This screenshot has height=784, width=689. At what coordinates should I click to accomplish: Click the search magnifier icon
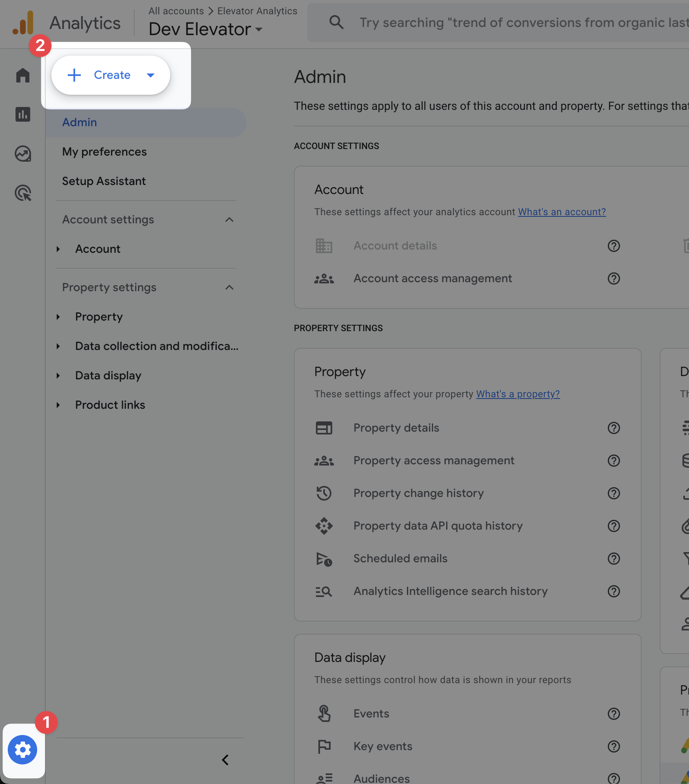[x=336, y=22]
